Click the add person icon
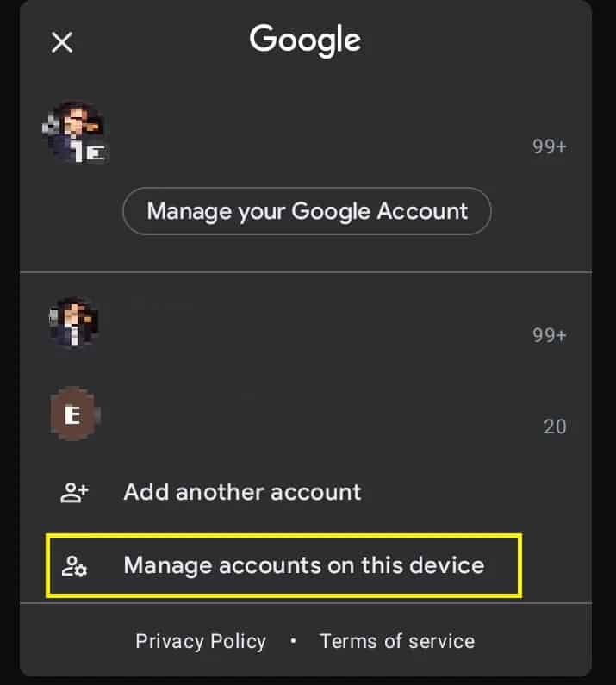This screenshot has height=685, width=616. pos(74,492)
